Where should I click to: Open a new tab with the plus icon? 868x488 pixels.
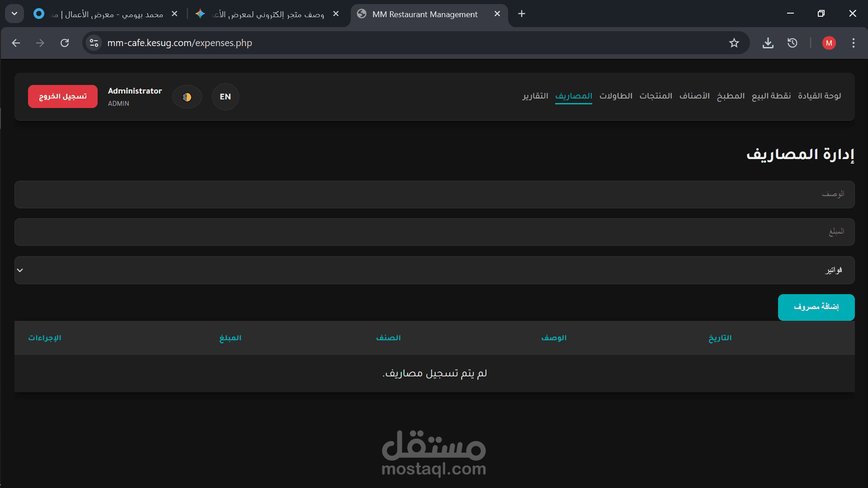tap(521, 14)
